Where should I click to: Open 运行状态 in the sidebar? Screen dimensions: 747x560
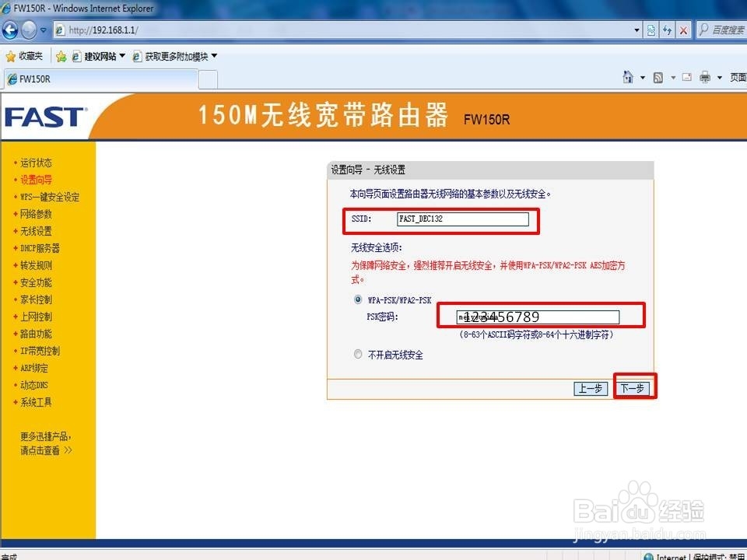tap(36, 163)
